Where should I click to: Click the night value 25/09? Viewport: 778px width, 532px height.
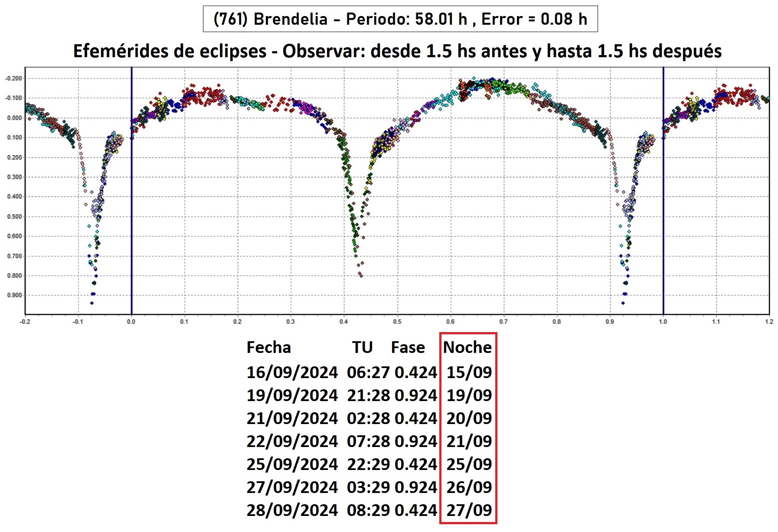click(x=469, y=464)
